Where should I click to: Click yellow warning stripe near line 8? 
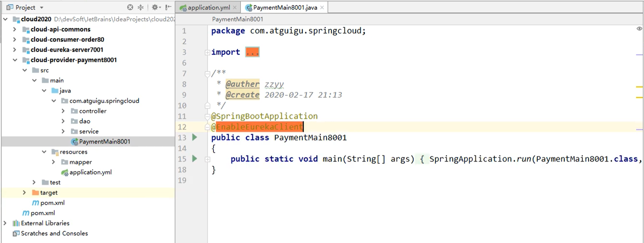(640, 87)
